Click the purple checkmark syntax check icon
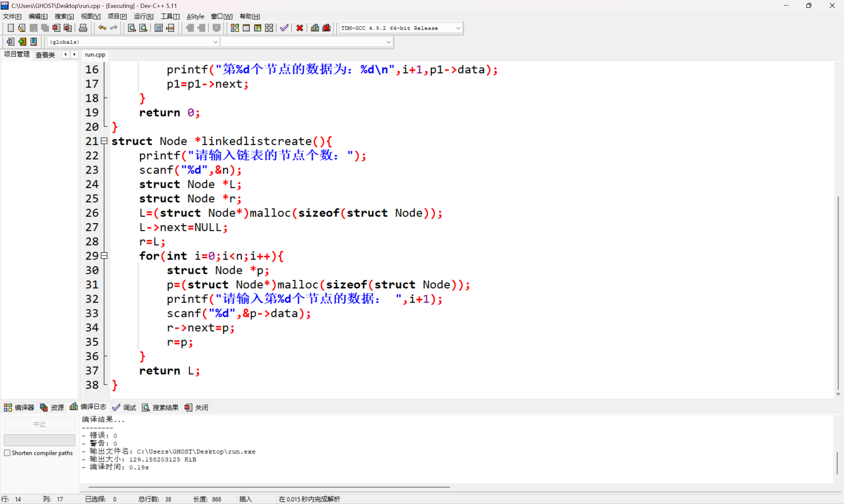This screenshot has height=504, width=844. coord(284,28)
